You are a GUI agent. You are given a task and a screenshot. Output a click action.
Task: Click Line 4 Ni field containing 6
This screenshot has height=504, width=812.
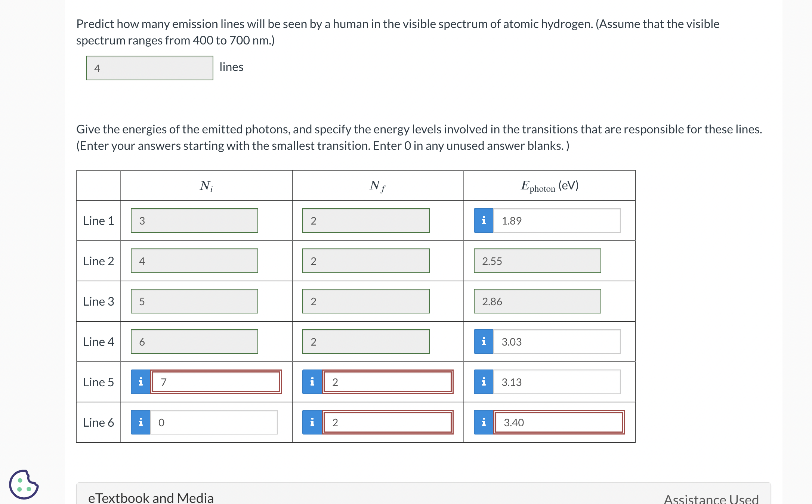(194, 341)
